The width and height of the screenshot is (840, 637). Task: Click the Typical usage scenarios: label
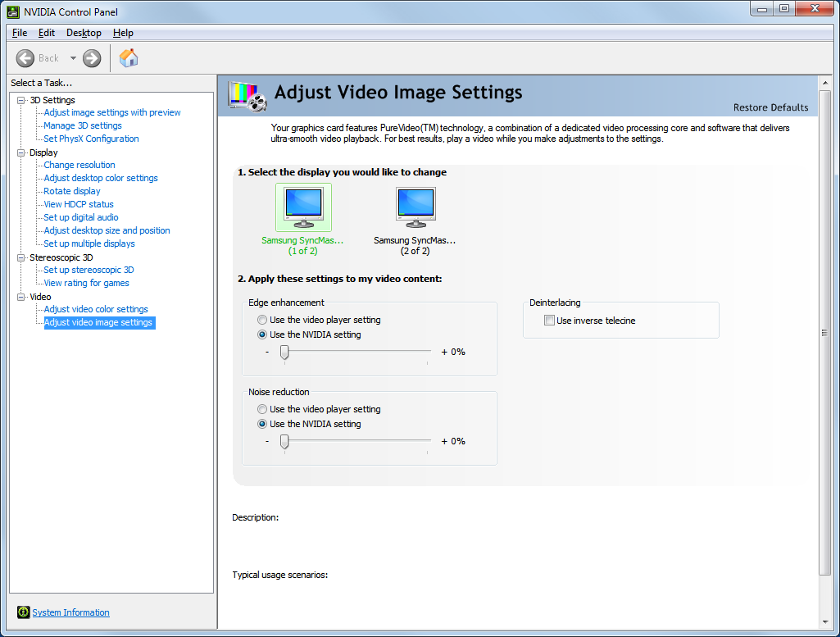[279, 575]
